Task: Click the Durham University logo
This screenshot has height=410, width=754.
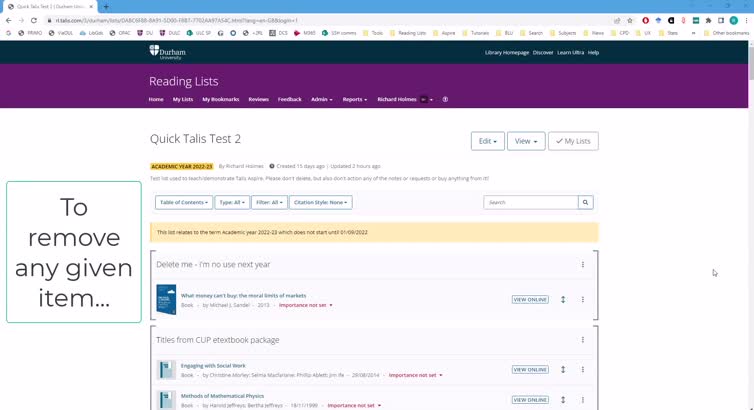Action: [x=167, y=51]
